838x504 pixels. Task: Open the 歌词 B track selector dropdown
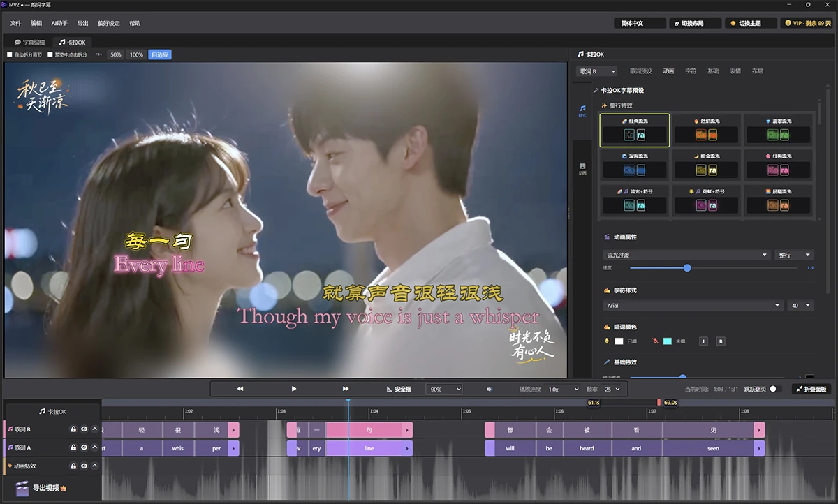pos(597,71)
